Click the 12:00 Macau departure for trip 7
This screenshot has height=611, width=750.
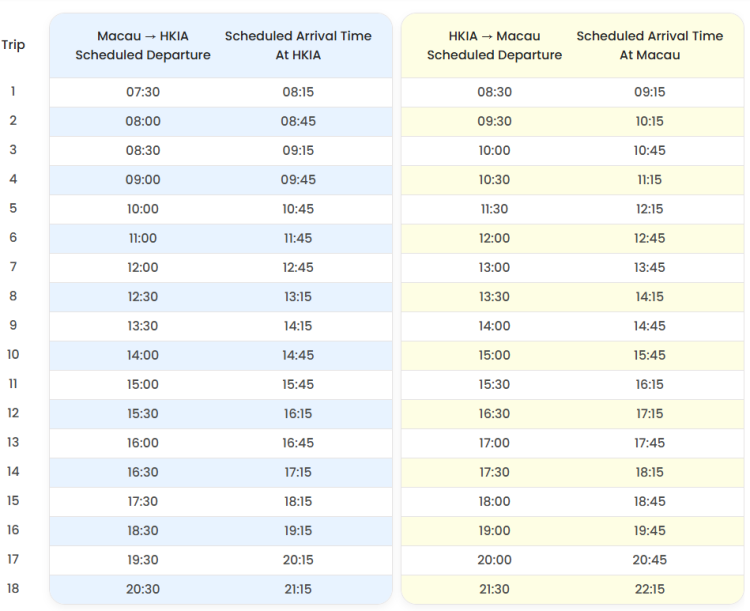[x=143, y=267]
